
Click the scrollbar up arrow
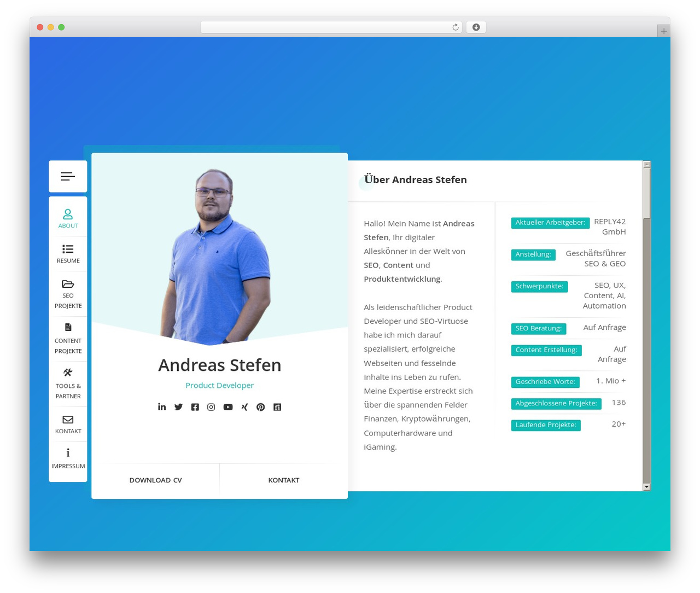tap(647, 165)
